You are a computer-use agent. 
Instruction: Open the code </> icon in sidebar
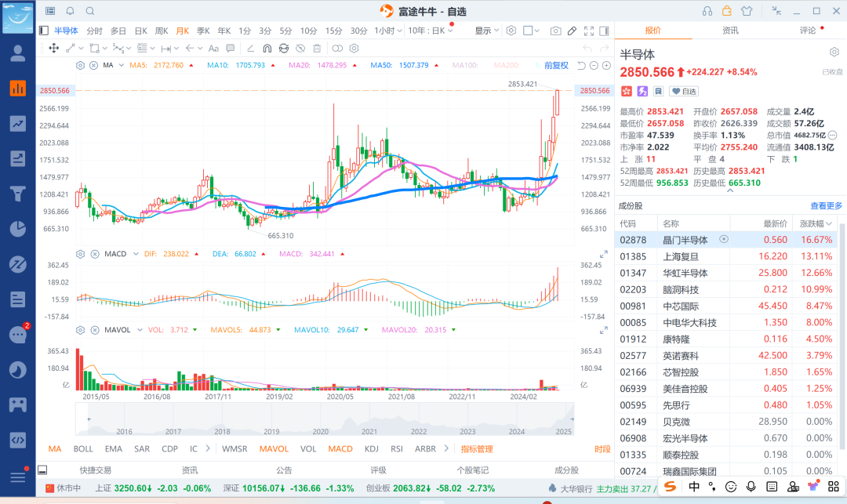point(18,440)
